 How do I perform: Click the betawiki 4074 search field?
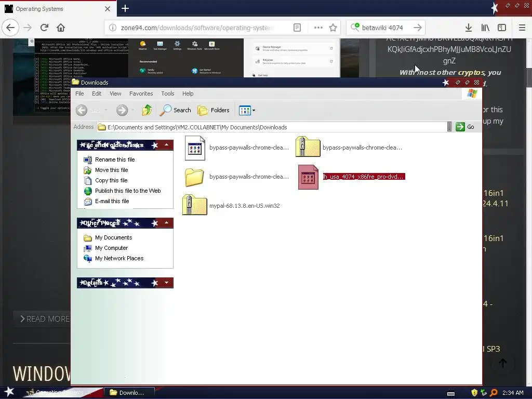click(x=385, y=28)
